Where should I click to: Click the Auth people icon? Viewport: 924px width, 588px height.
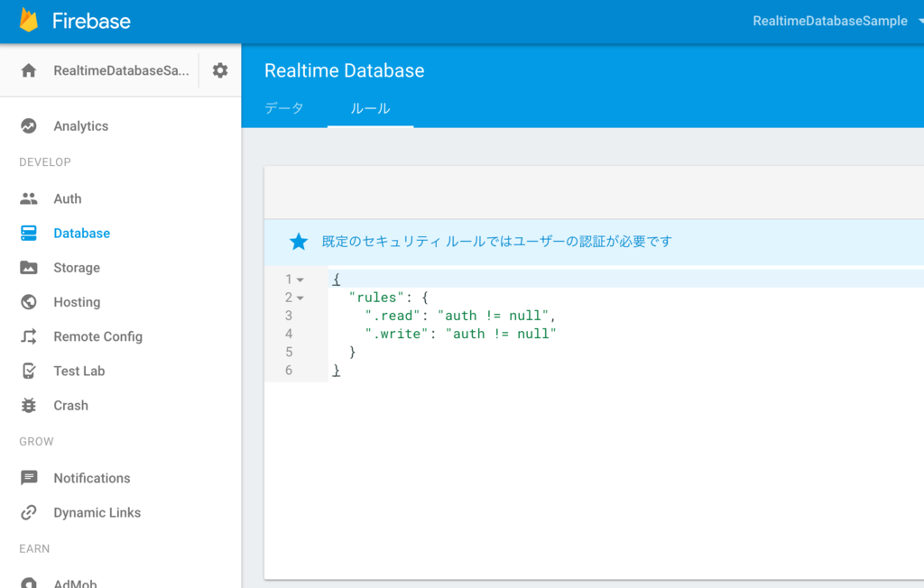click(28, 198)
